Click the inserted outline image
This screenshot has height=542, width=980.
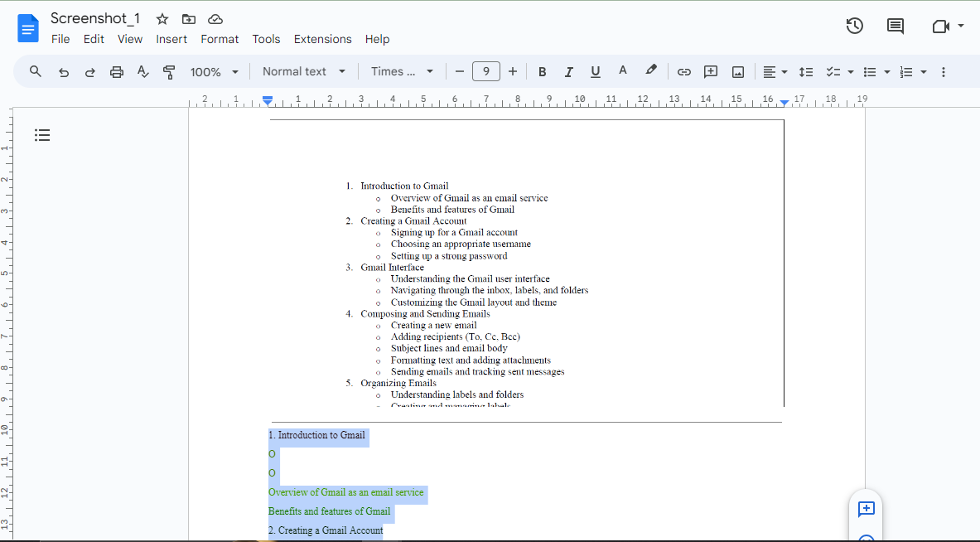527,264
